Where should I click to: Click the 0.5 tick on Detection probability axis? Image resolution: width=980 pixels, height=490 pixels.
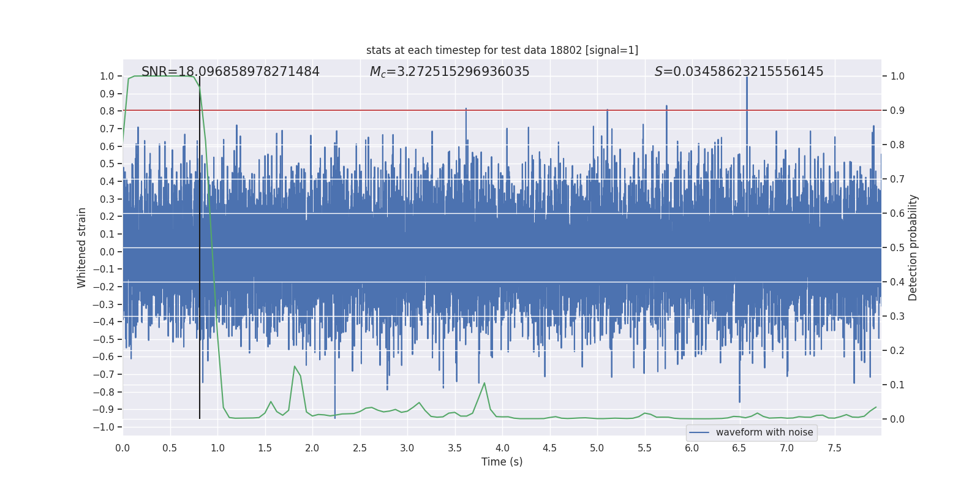coord(897,247)
